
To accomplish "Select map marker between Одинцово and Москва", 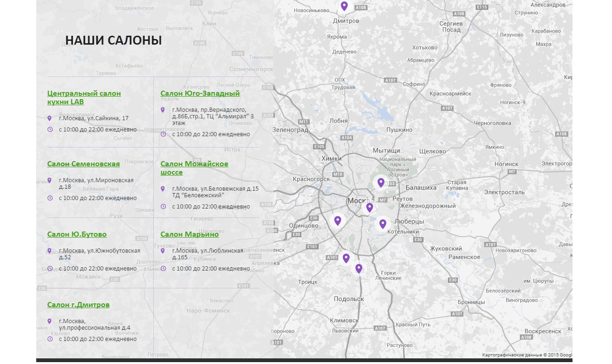I will (x=337, y=221).
